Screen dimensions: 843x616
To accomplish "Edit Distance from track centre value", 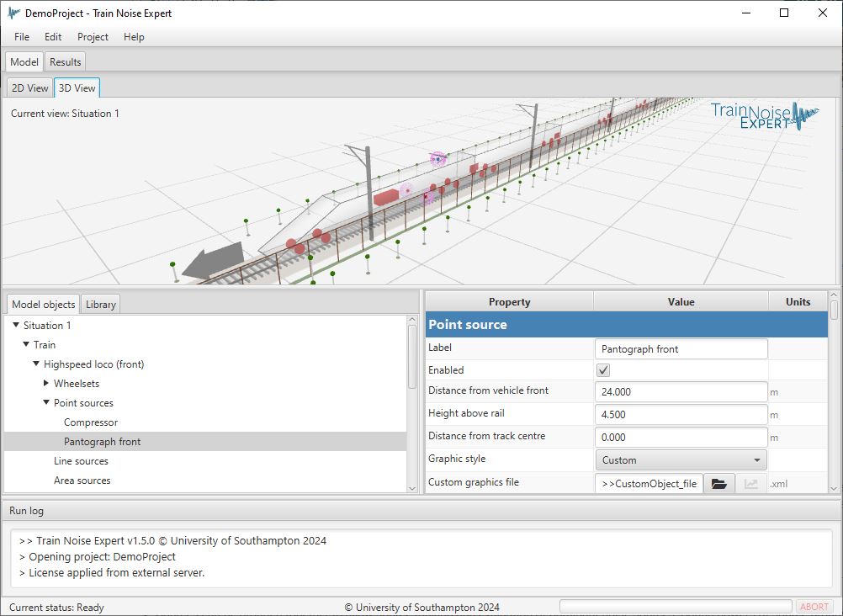I will click(x=681, y=438).
